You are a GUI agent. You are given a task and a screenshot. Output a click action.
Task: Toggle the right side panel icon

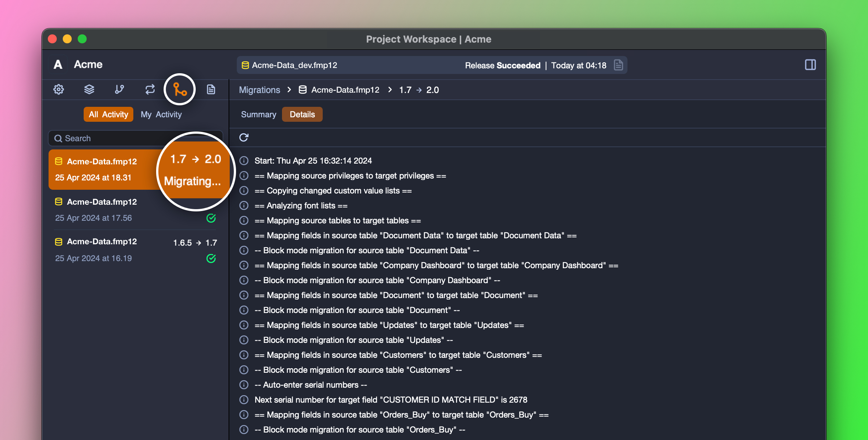[810, 65]
